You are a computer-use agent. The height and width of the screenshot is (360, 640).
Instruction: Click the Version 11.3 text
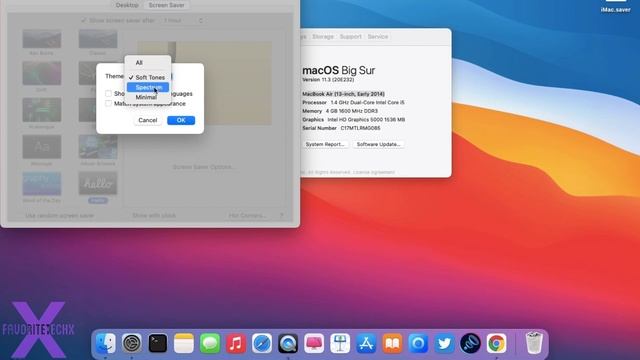[328, 80]
